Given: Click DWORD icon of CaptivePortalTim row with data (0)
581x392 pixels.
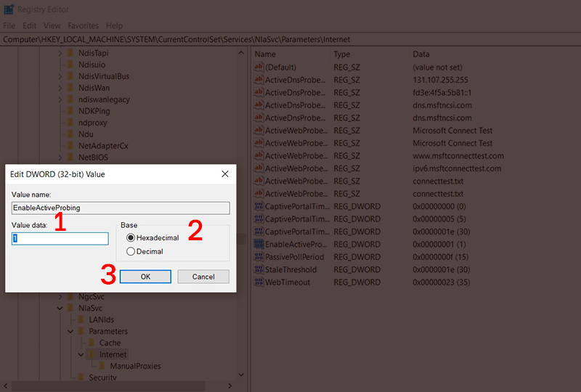Looking at the screenshot, I should click(x=259, y=206).
